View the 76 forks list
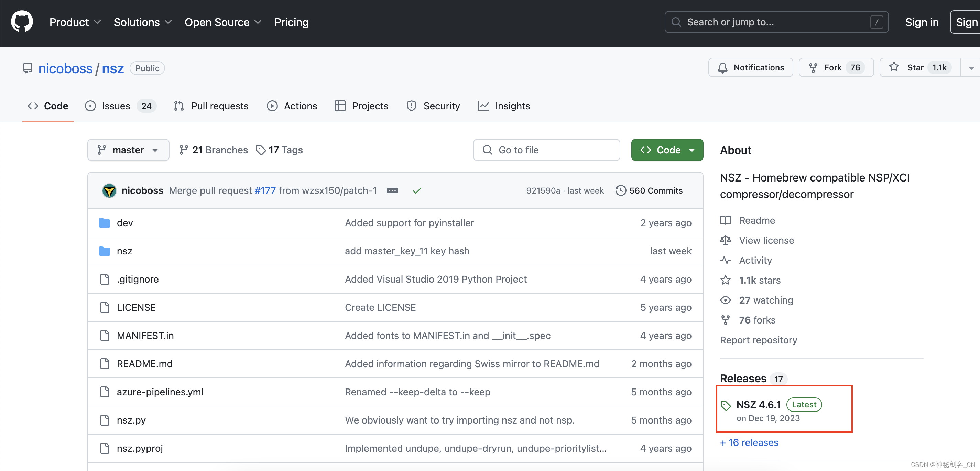This screenshot has height=471, width=980. pos(748,320)
